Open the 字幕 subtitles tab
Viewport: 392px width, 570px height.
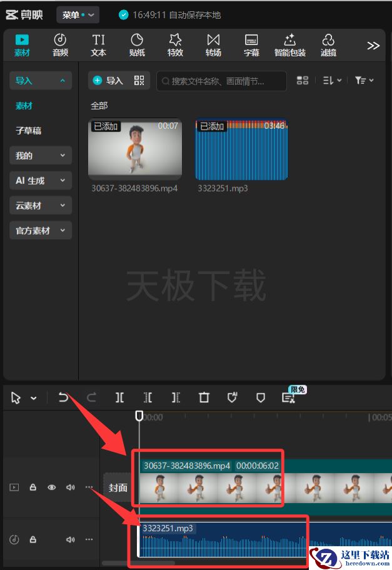(x=251, y=45)
